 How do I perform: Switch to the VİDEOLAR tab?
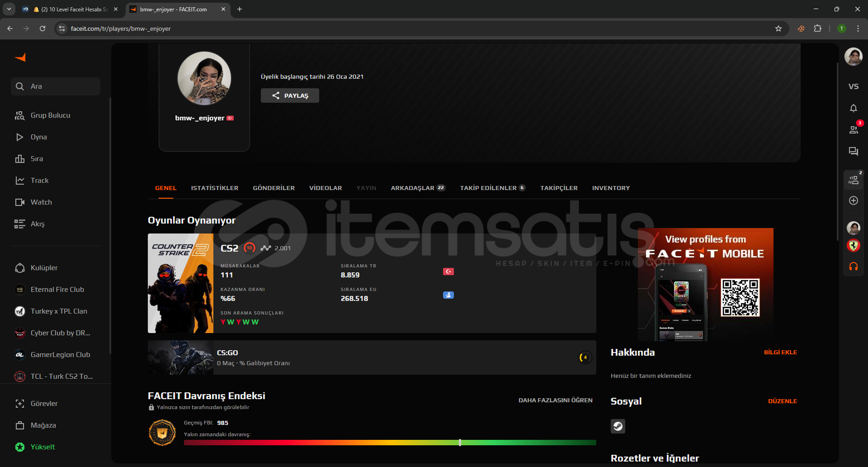coord(325,188)
